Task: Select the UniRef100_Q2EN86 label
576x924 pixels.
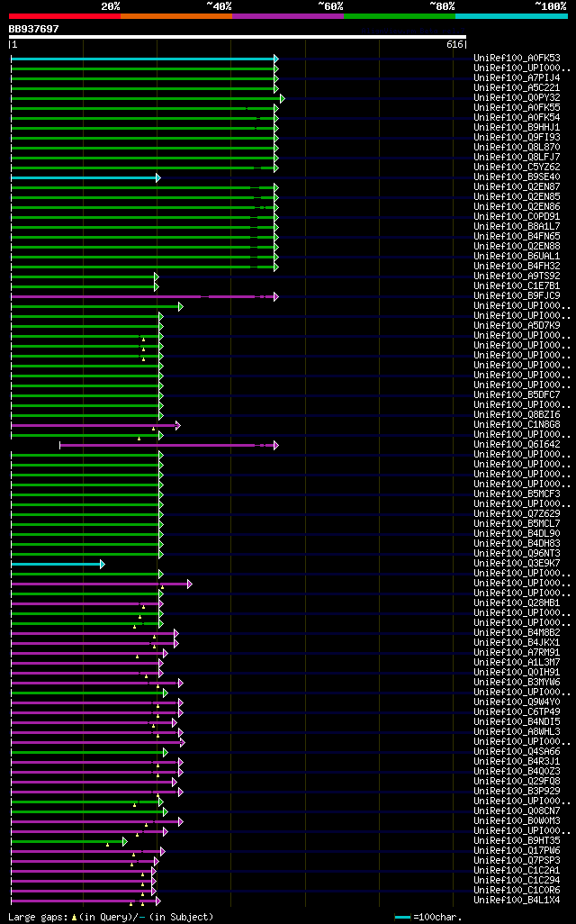Action: pyautogui.click(x=517, y=207)
